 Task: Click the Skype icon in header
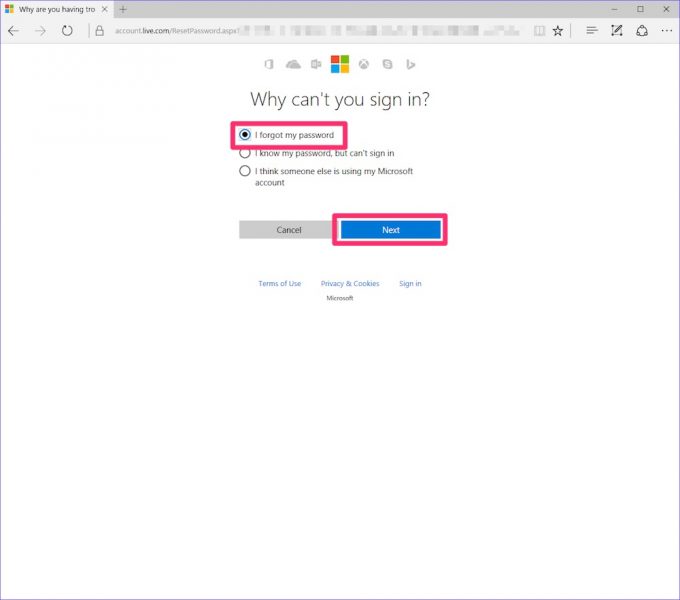(387, 65)
